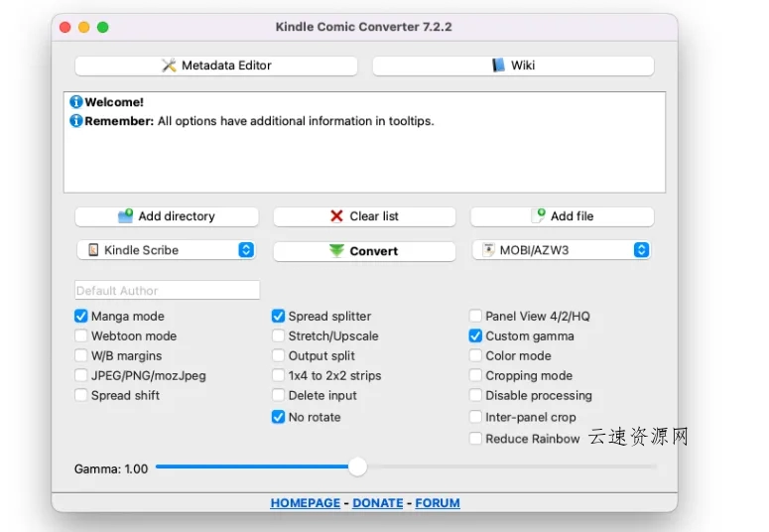This screenshot has width=769, height=532.
Task: Open the FORUM link
Action: coord(438,503)
